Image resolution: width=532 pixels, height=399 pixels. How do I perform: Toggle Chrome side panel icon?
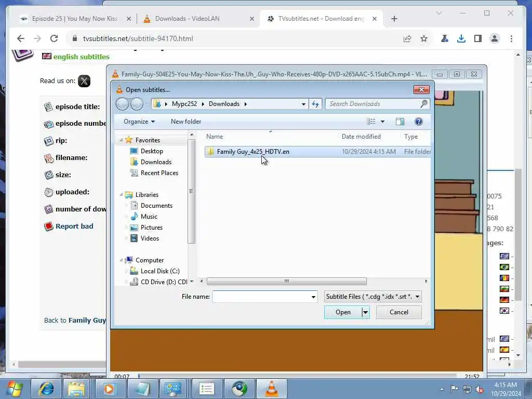478,38
